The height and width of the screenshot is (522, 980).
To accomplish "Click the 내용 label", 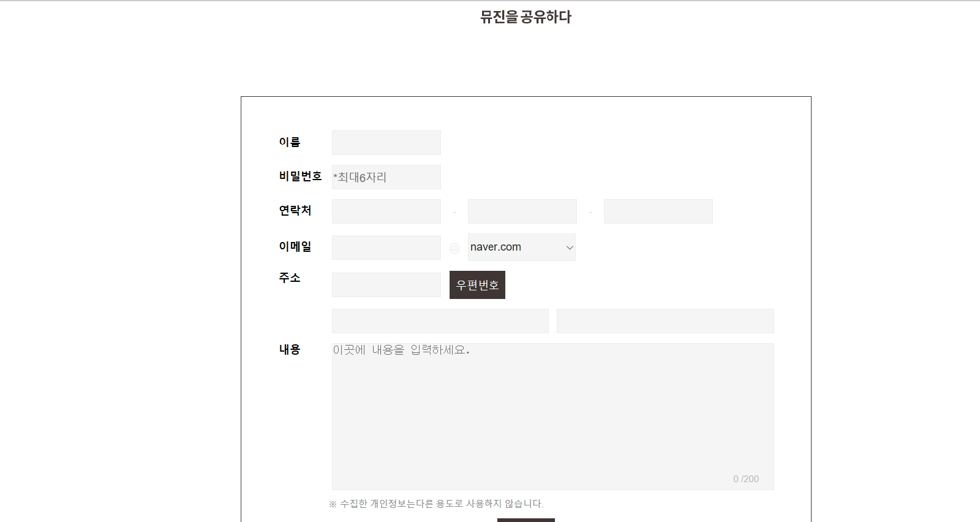I will pyautogui.click(x=290, y=349).
